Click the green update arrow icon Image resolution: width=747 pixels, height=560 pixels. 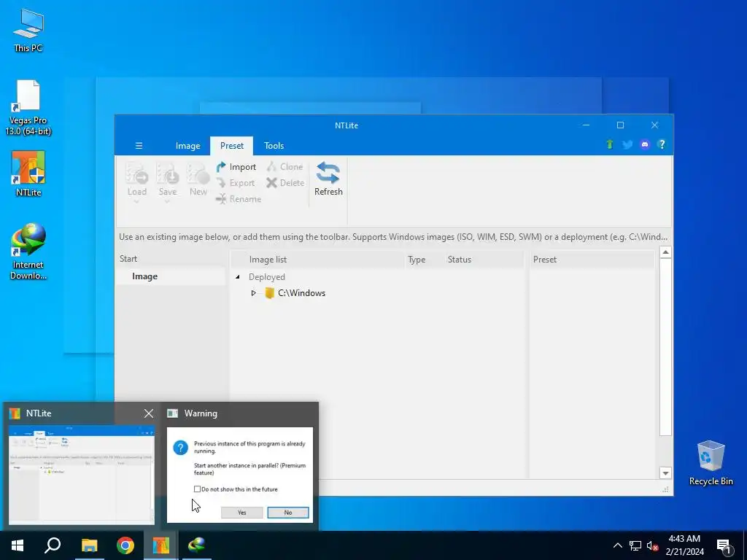[609, 144]
